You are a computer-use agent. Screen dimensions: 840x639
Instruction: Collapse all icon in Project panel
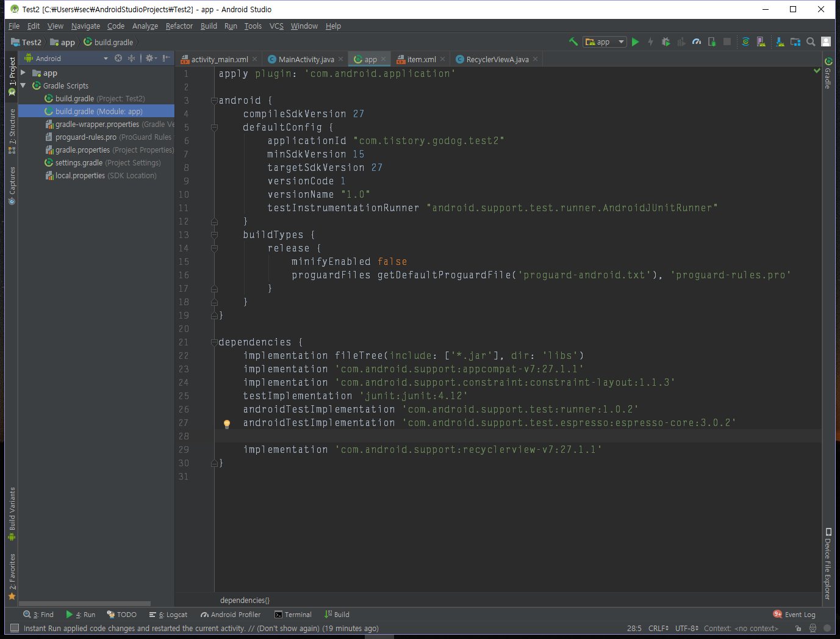point(131,58)
